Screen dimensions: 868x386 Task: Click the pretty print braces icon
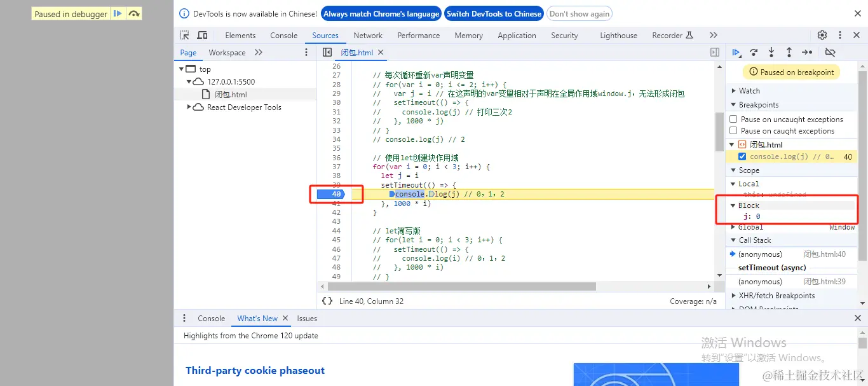(327, 301)
